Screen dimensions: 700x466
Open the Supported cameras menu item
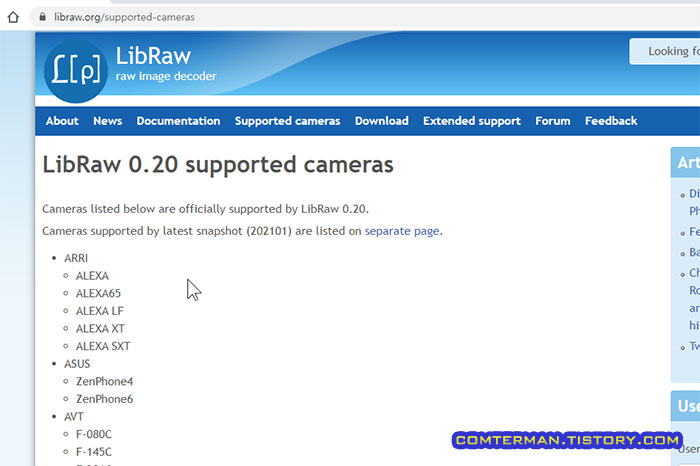click(x=288, y=121)
